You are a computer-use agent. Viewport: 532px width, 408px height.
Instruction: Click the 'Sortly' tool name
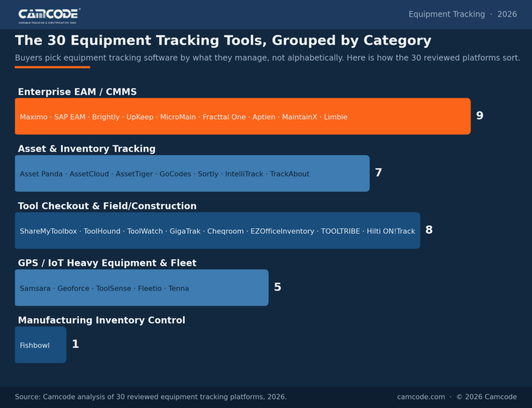[x=208, y=174]
